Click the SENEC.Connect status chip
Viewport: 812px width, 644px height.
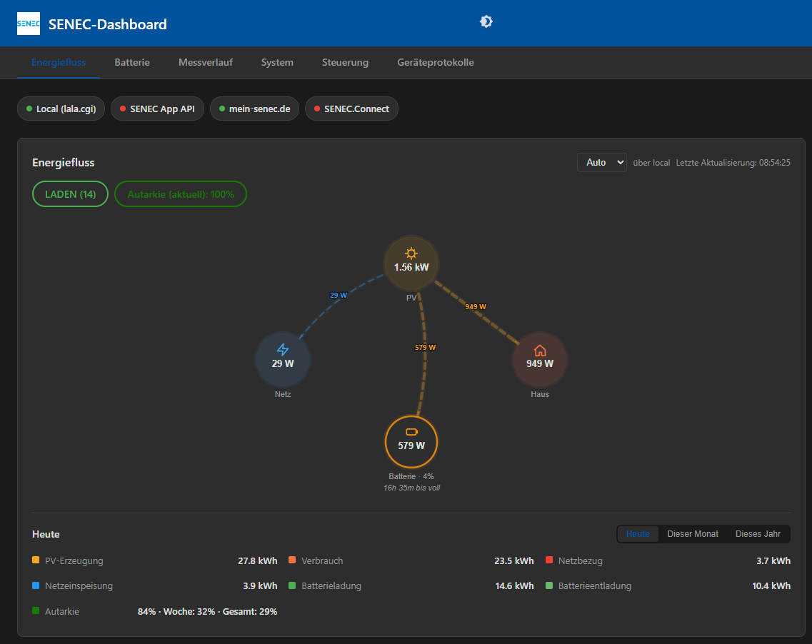point(351,109)
